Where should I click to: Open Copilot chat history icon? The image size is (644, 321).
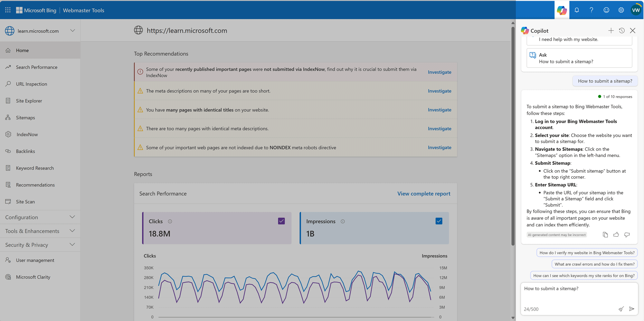pos(622,31)
